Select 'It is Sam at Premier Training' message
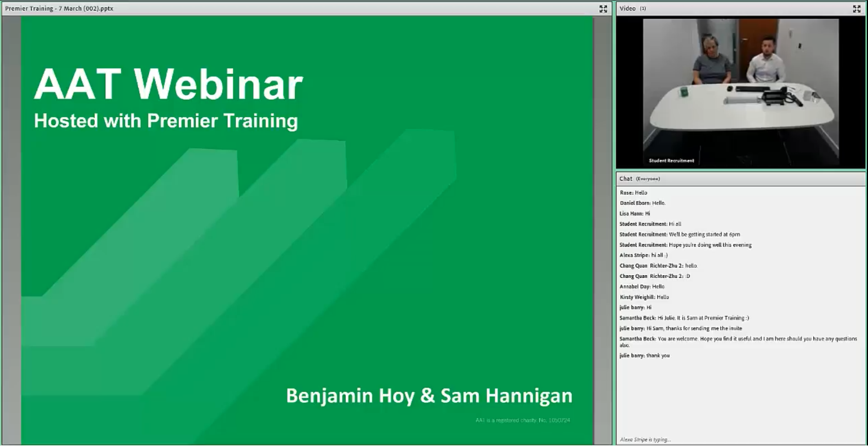Viewport: 868px width, 446px height. 684,318
